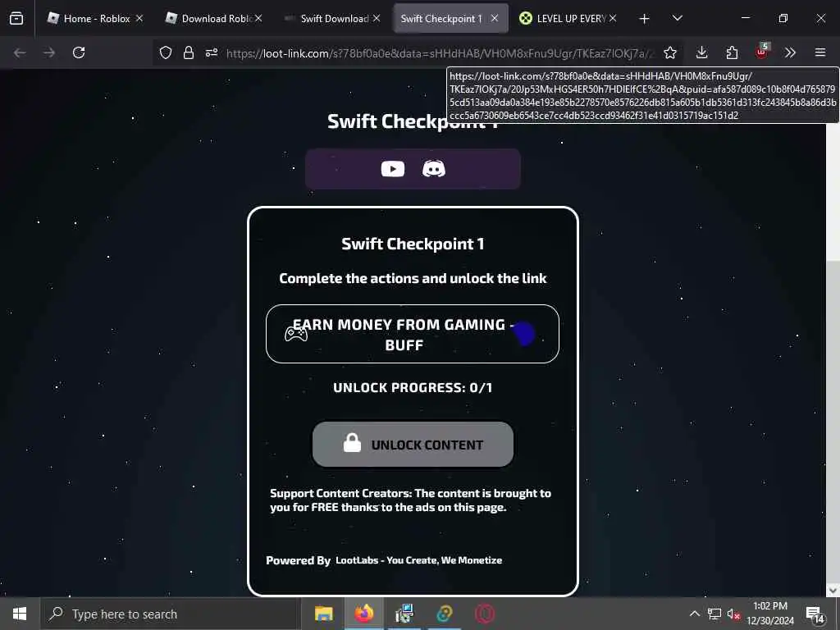Close the Download Roblox tab

pos(258,18)
